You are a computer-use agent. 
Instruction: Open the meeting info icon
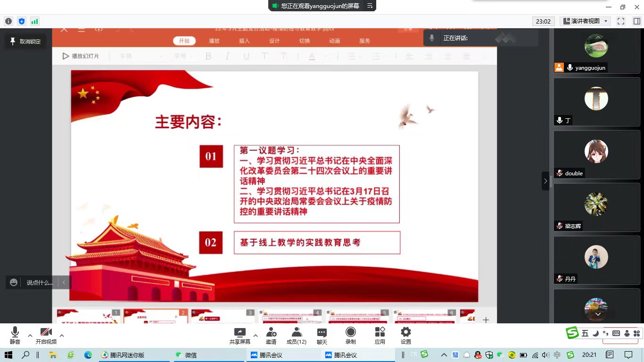tap(8, 21)
